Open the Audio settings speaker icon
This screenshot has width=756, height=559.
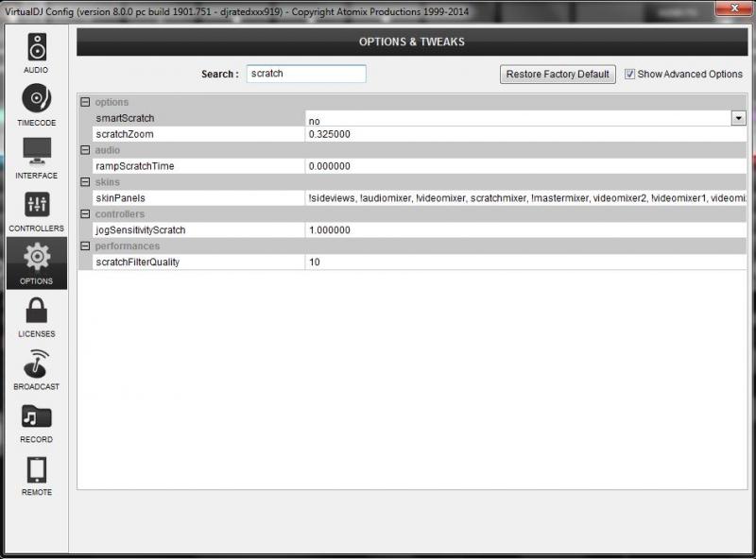pyautogui.click(x=37, y=47)
